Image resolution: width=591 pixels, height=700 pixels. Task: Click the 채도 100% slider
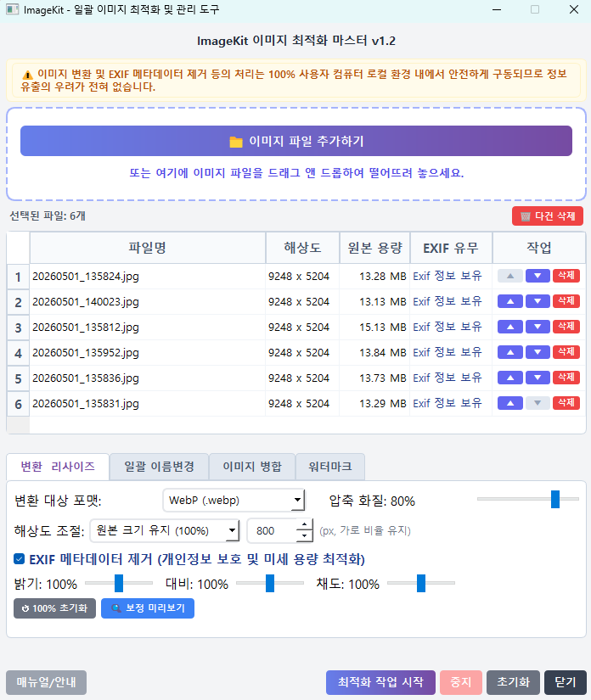(x=421, y=583)
